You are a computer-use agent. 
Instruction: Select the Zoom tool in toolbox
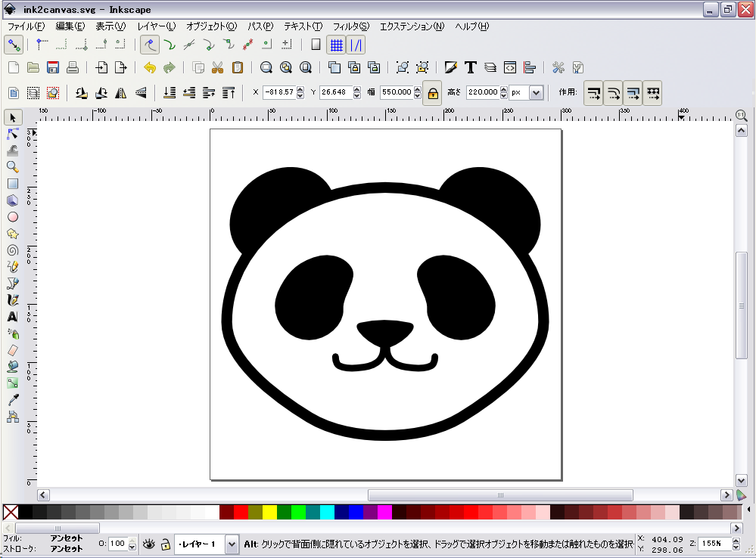pos(13,167)
